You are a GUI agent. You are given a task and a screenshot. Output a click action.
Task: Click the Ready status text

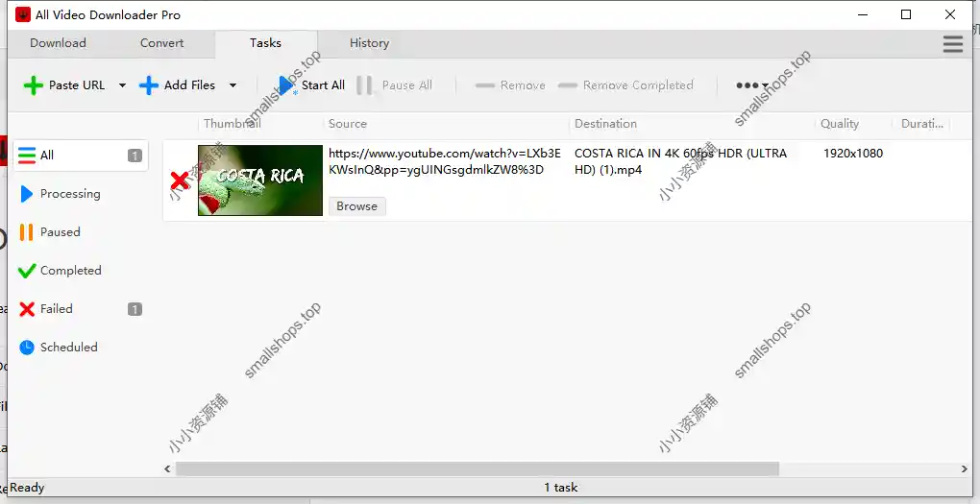[27, 488]
